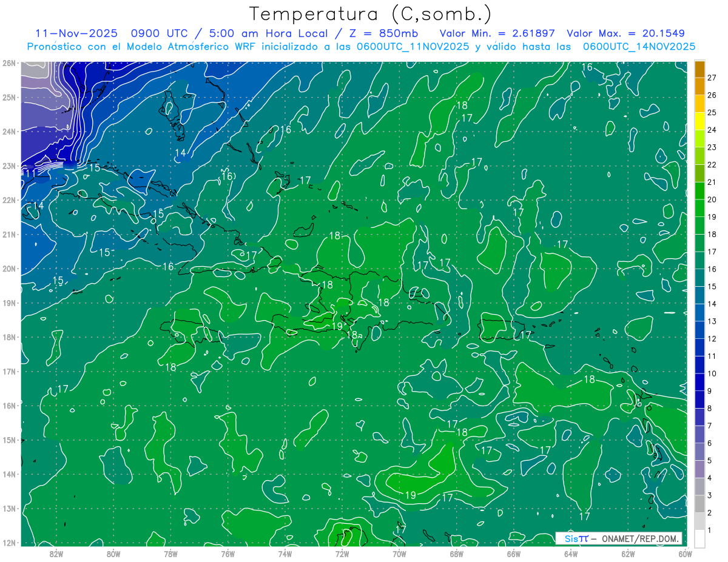Click the '82W' longitude axis label

point(56,554)
